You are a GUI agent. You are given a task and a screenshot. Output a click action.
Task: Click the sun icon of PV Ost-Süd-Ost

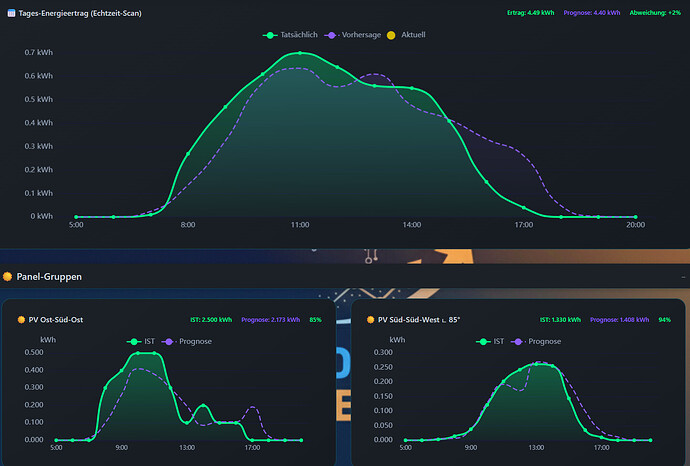point(21,320)
